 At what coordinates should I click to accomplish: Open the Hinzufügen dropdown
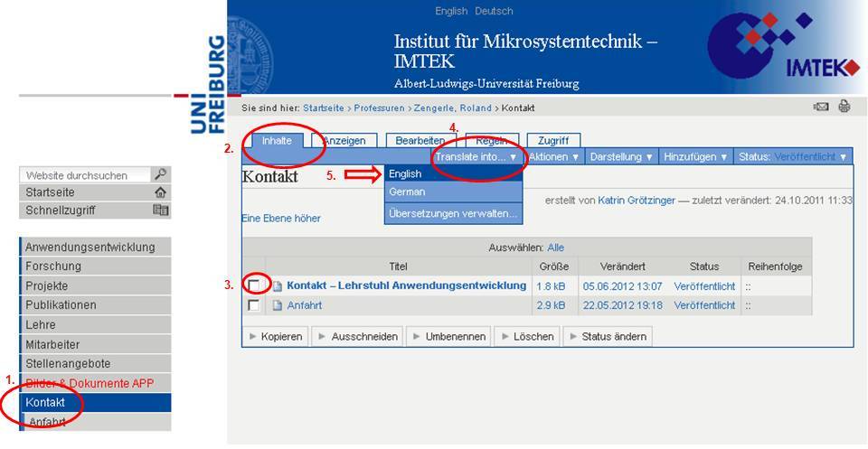(696, 157)
